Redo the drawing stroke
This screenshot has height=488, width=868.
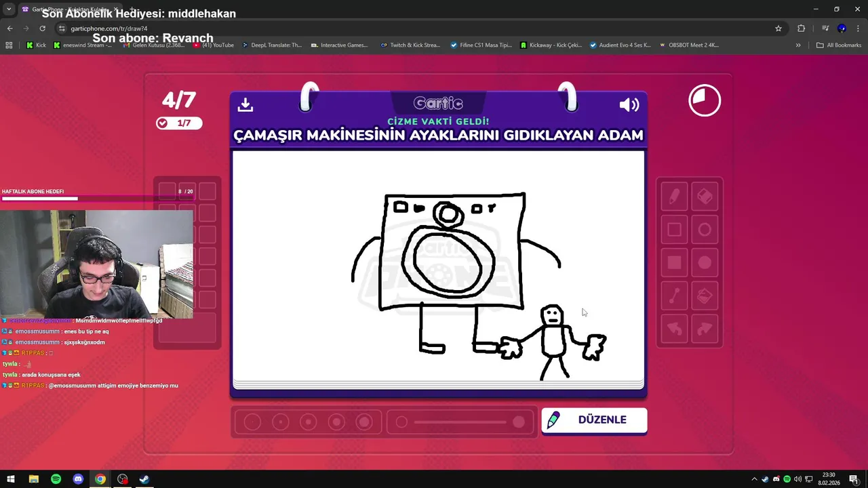(705, 329)
